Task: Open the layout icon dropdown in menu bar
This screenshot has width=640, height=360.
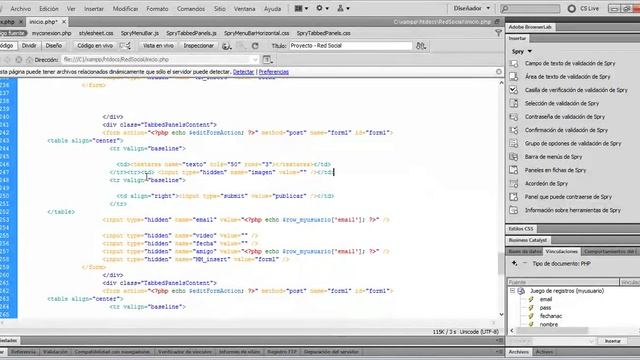Action: [301, 8]
